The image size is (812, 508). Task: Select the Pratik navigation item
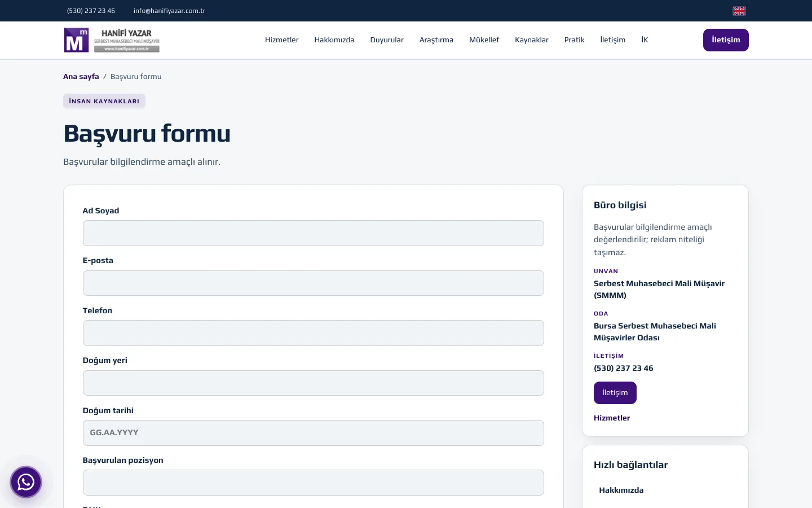[x=574, y=40]
